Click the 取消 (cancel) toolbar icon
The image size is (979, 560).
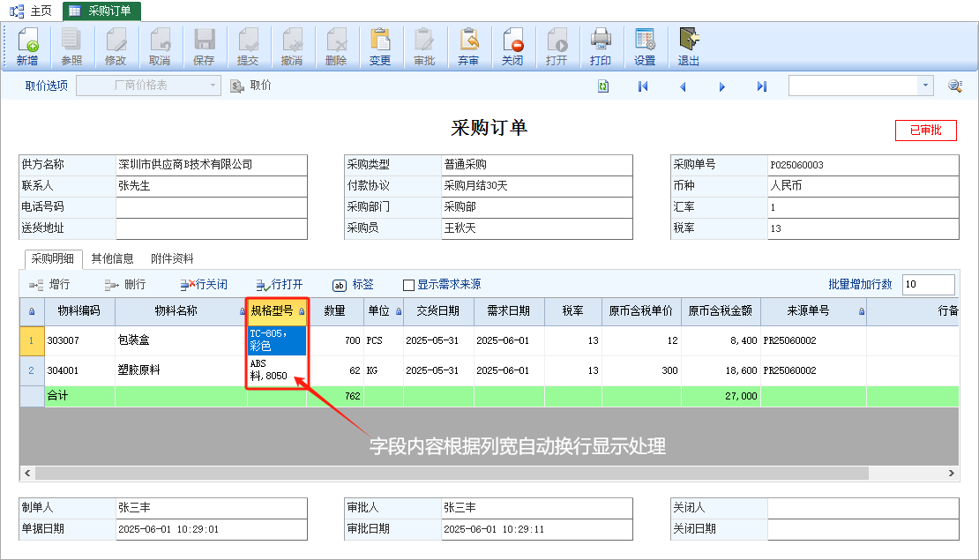(x=160, y=47)
